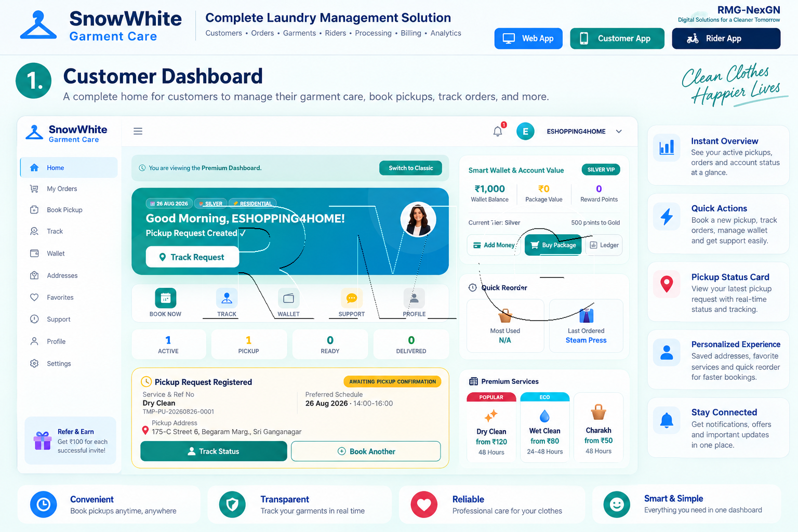Click the Track Status button

pyautogui.click(x=214, y=451)
